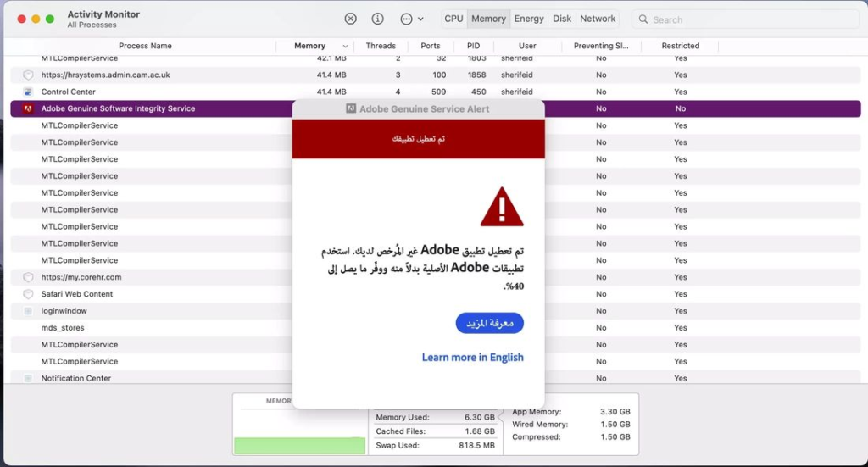Click the Compressed memory value
868x467 pixels.
(x=615, y=437)
